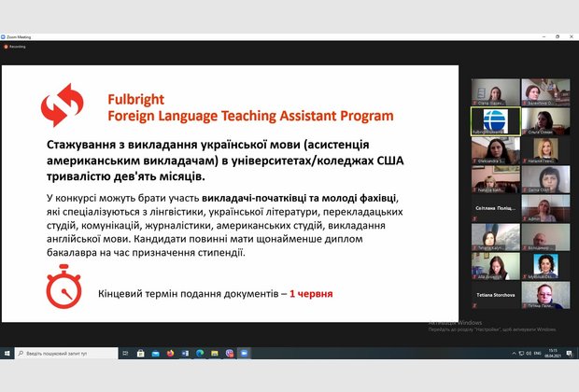
Task: Open the taskbar clock and date
Action: pos(553,353)
